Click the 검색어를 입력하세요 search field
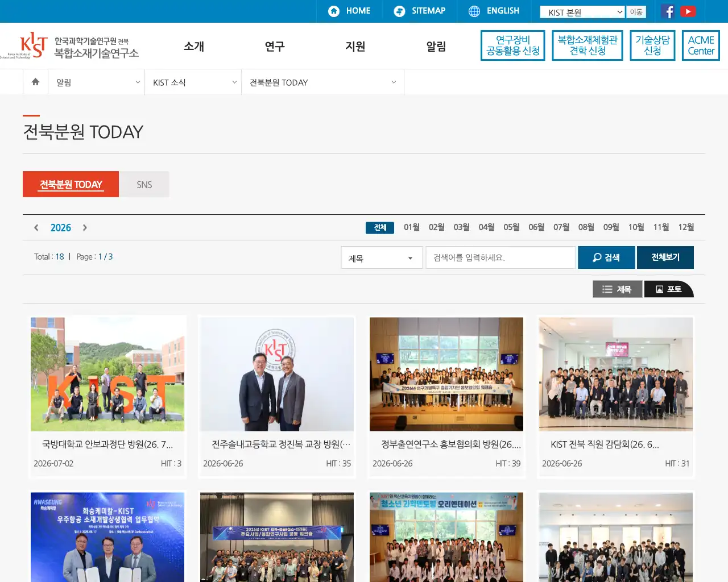728x582 pixels. [x=500, y=257]
